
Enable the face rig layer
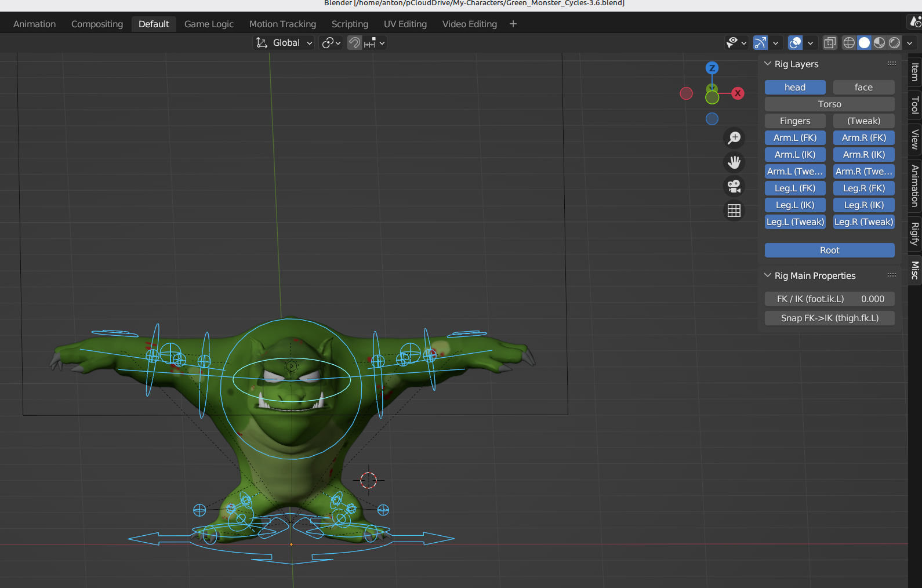(863, 88)
